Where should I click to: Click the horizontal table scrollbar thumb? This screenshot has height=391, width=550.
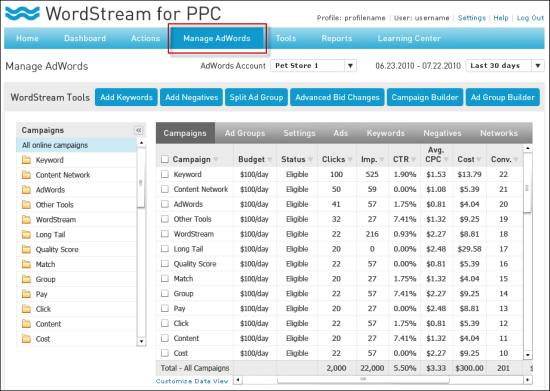pyautogui.click(x=363, y=379)
